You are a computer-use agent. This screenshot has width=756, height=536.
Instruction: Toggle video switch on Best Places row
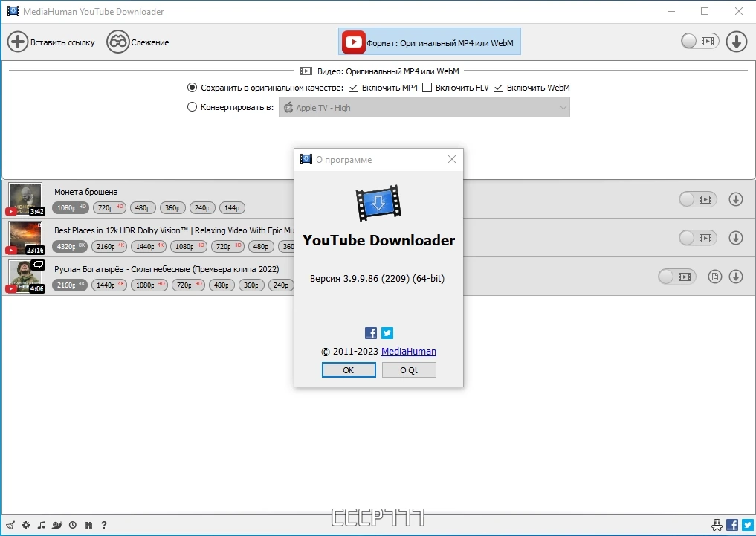click(x=698, y=238)
